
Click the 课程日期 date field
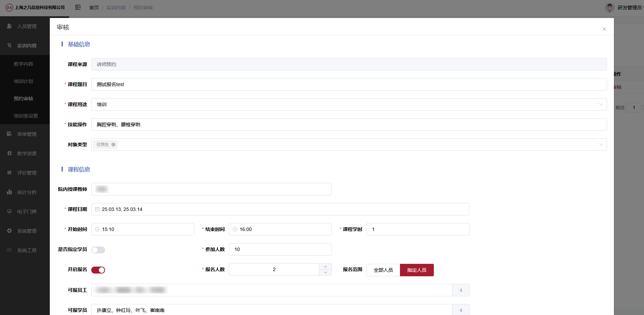click(280, 209)
